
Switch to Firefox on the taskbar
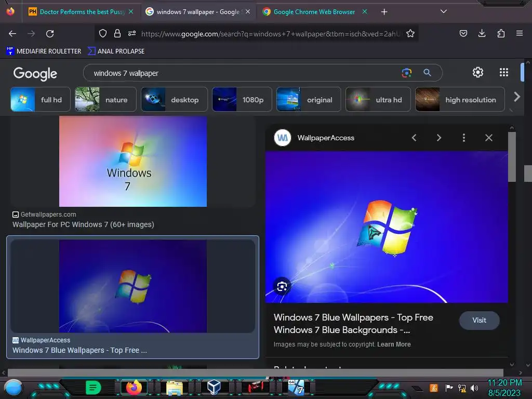pos(134,388)
